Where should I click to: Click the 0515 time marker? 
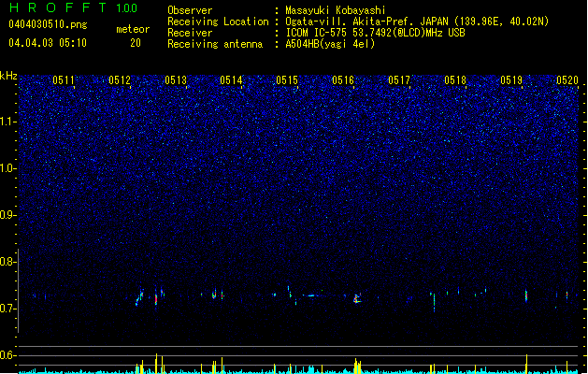pyautogui.click(x=287, y=80)
